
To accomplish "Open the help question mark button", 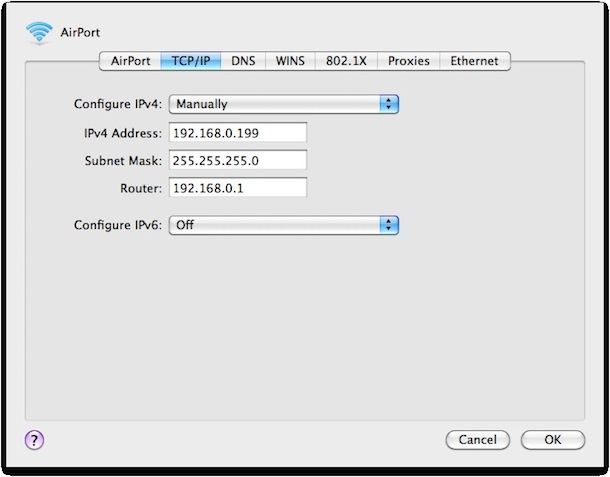I will tap(34, 440).
